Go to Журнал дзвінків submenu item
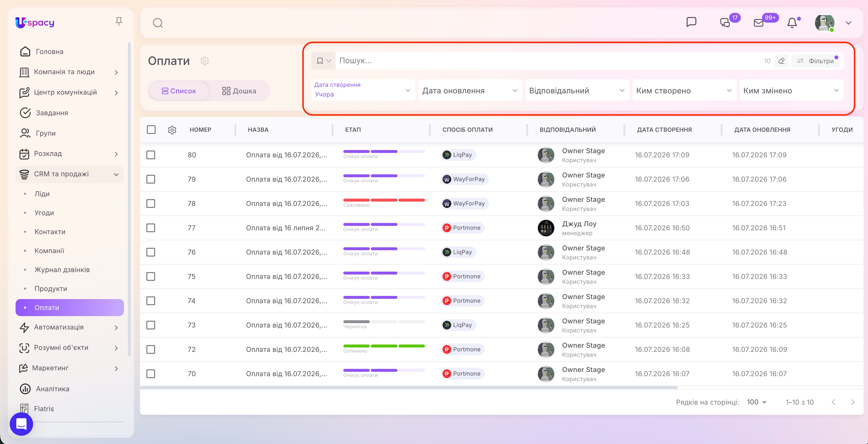Image resolution: width=868 pixels, height=444 pixels. (x=69, y=269)
